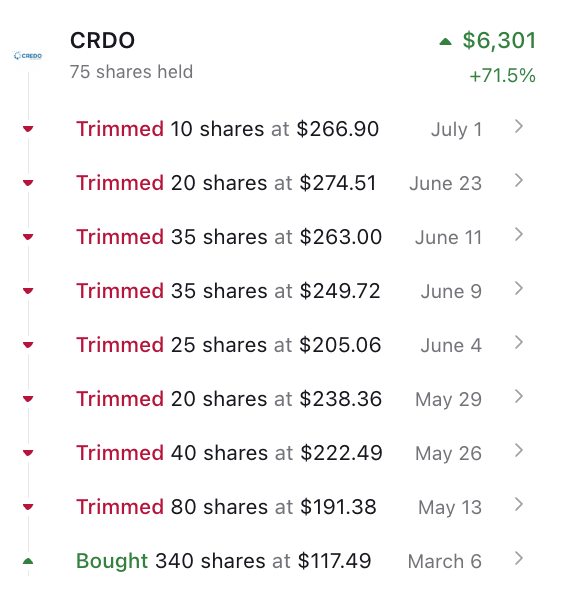566x604 pixels.
Task: Expand the May 13 trade chevron
Action: pyautogui.click(x=519, y=504)
